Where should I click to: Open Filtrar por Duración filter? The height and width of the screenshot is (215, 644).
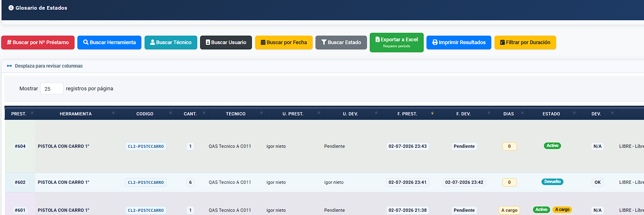pyautogui.click(x=525, y=43)
